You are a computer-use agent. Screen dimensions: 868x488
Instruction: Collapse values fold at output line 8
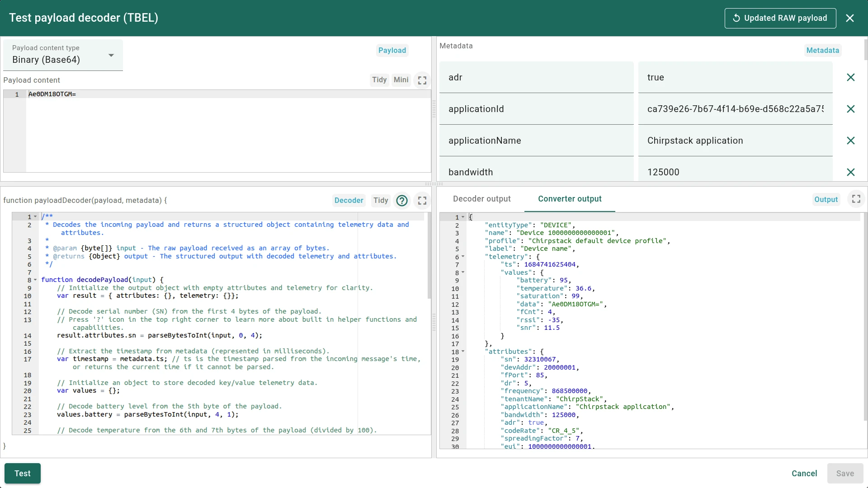point(463,272)
